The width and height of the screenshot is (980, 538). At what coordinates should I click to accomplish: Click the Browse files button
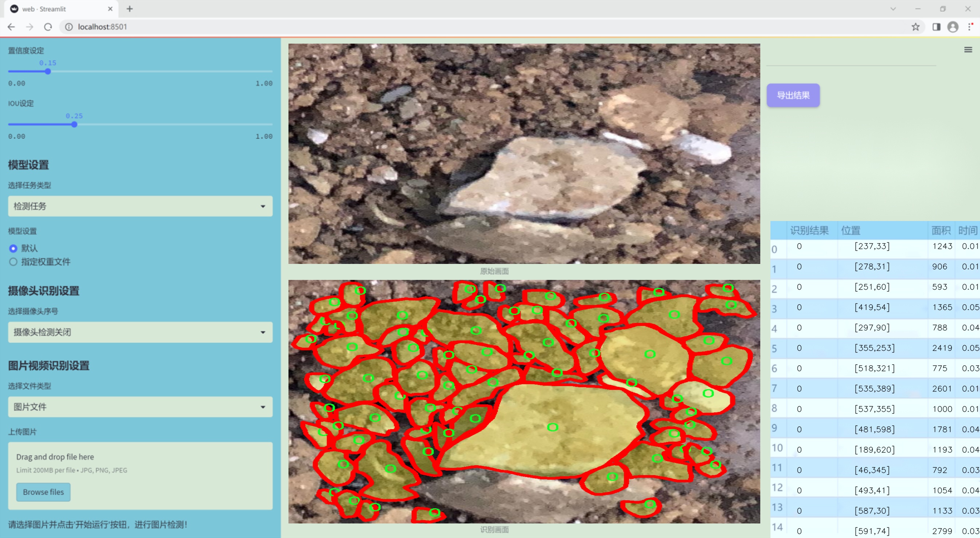pyautogui.click(x=43, y=491)
